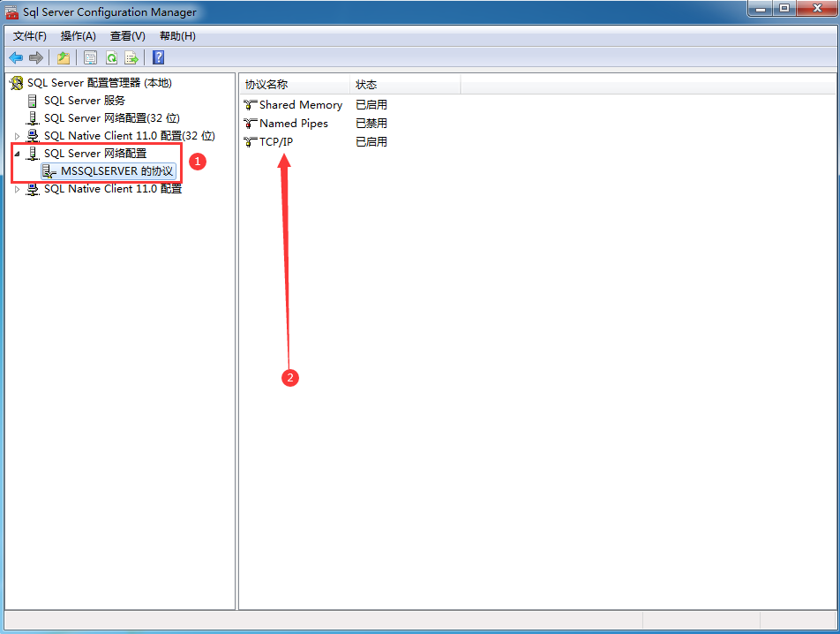Click the SQL Native Client 11.0 配置(32 位) icon
Screen dimensions: 840x634
click(x=33, y=136)
